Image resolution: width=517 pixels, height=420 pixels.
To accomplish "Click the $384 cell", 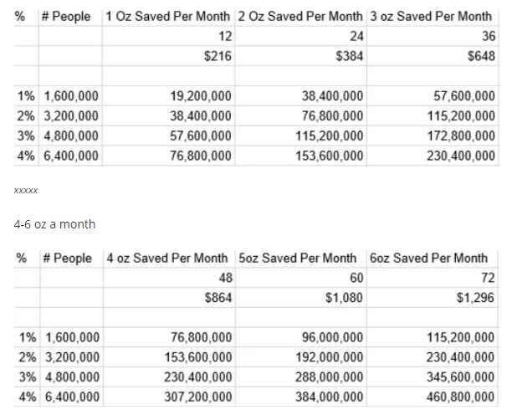I will tap(349, 56).
